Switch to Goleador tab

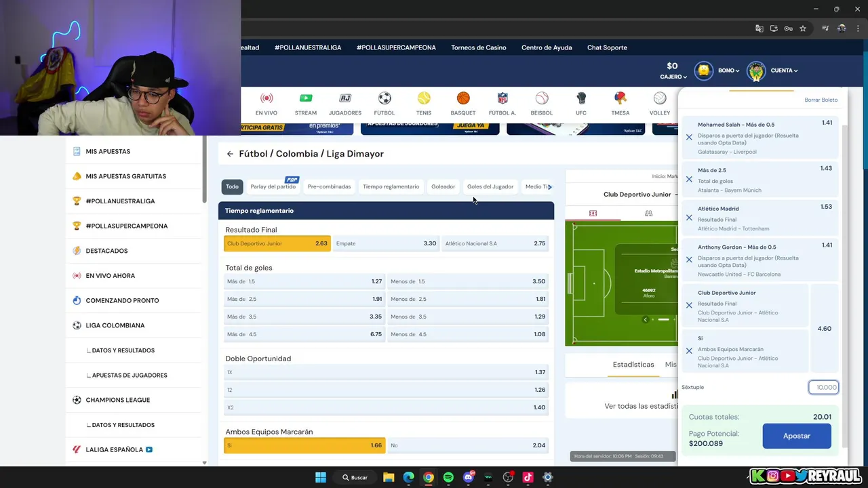tap(443, 187)
